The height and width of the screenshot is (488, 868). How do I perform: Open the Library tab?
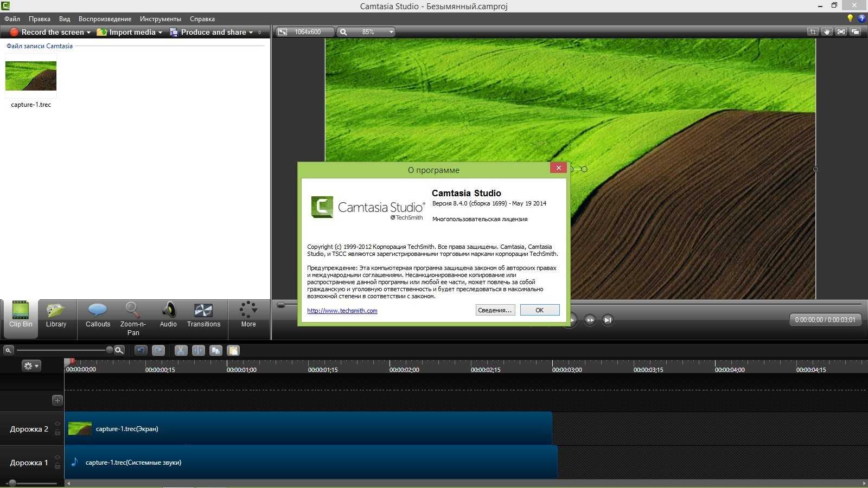pos(56,315)
